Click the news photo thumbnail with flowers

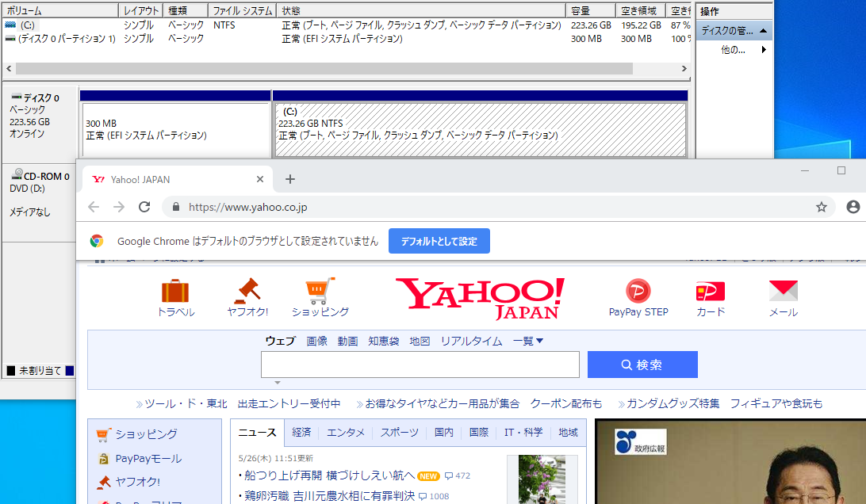click(542, 479)
